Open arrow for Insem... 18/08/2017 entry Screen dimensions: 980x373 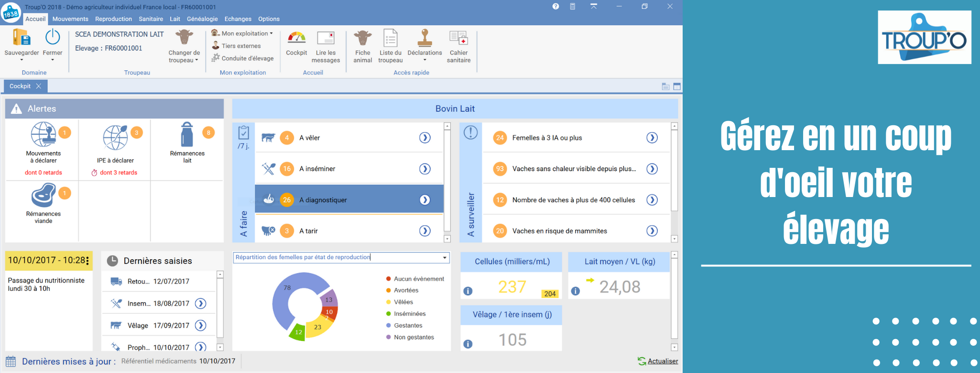[x=201, y=303]
